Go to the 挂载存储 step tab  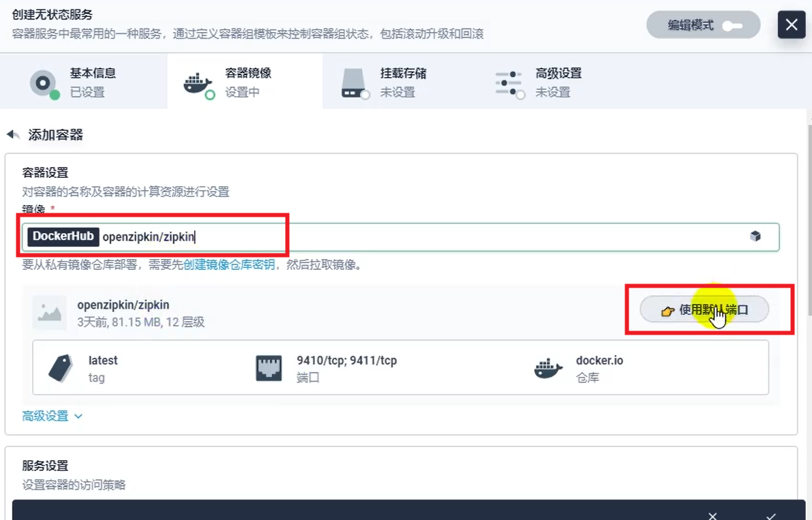(400, 82)
